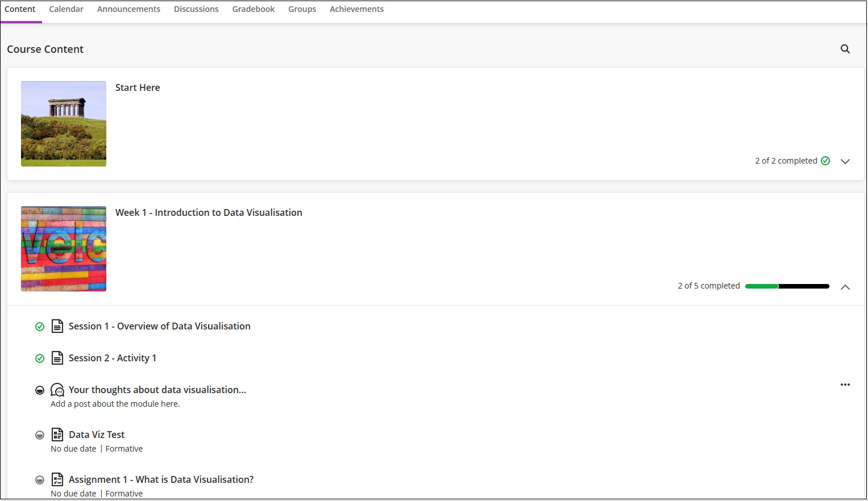Click the visibility circle beside Assignment 1
The width and height of the screenshot is (868, 501).
tap(40, 479)
